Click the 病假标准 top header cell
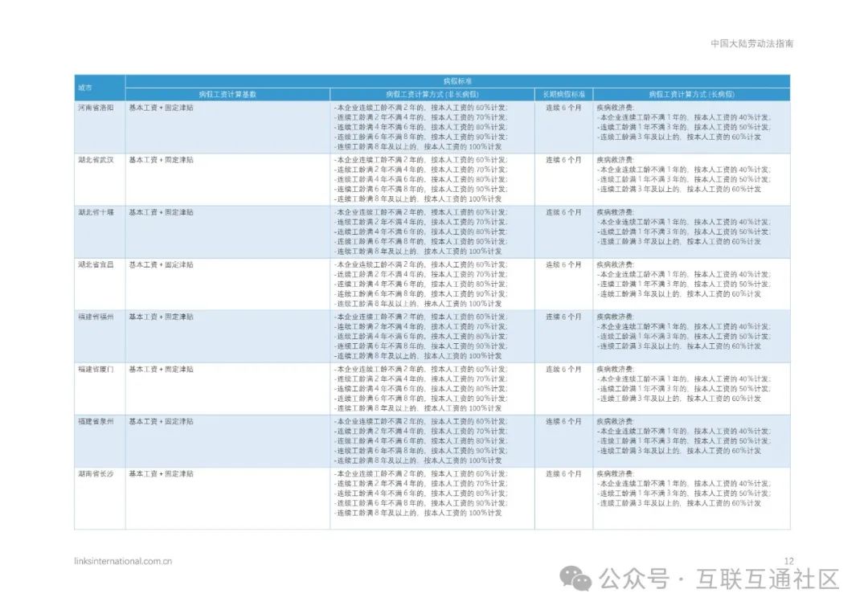868x614 pixels. (458, 81)
